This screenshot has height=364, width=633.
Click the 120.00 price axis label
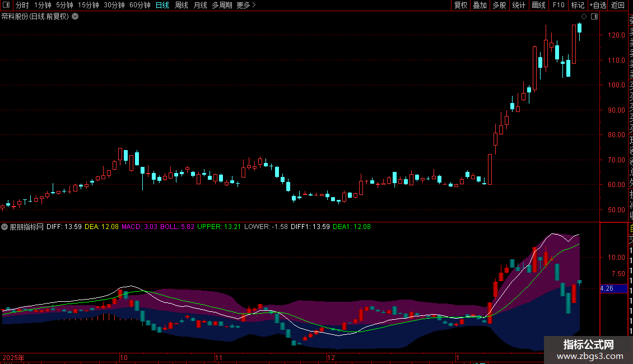pos(616,35)
